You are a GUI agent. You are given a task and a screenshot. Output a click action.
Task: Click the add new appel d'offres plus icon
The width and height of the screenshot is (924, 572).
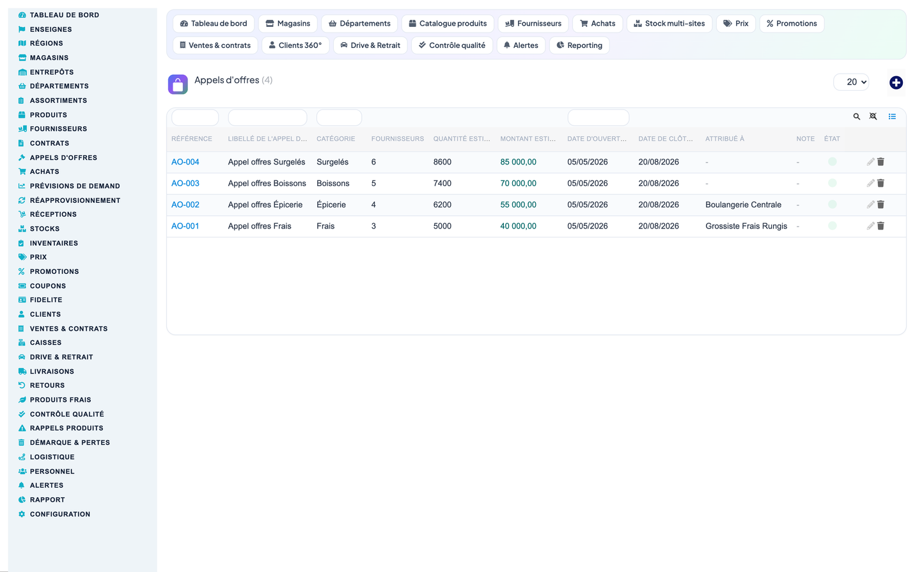896,83
